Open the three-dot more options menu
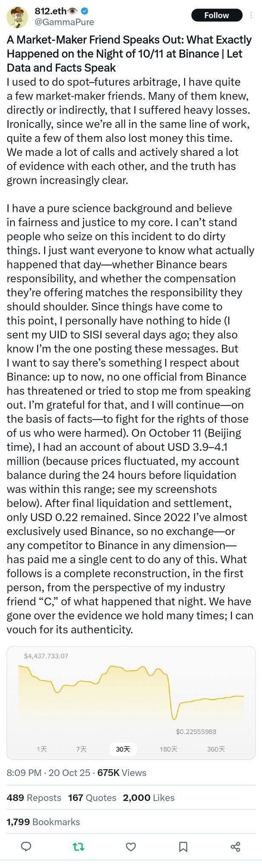 [x=251, y=15]
